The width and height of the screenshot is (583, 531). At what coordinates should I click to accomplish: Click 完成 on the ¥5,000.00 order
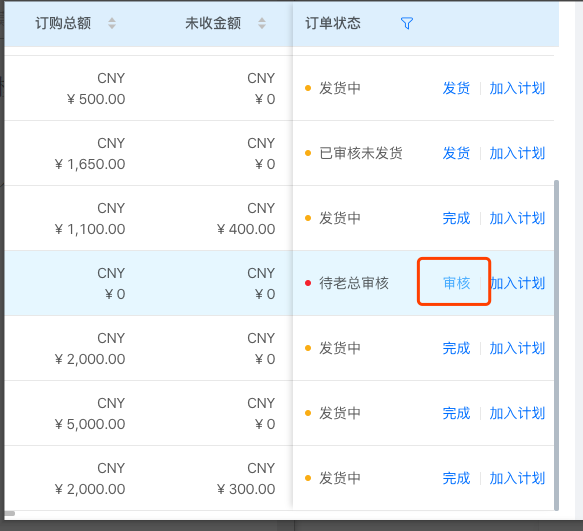[x=456, y=413]
